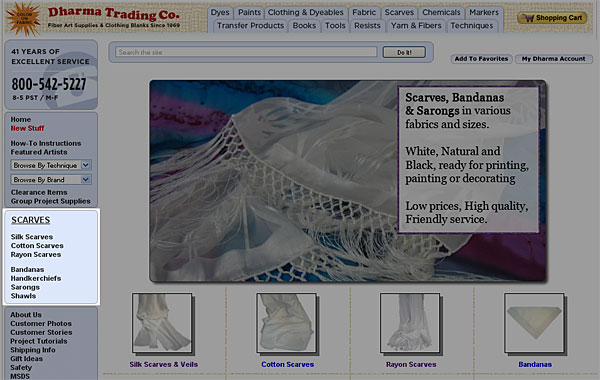Go to the Sarongs sidebar link
The height and width of the screenshot is (380, 600).
click(25, 287)
